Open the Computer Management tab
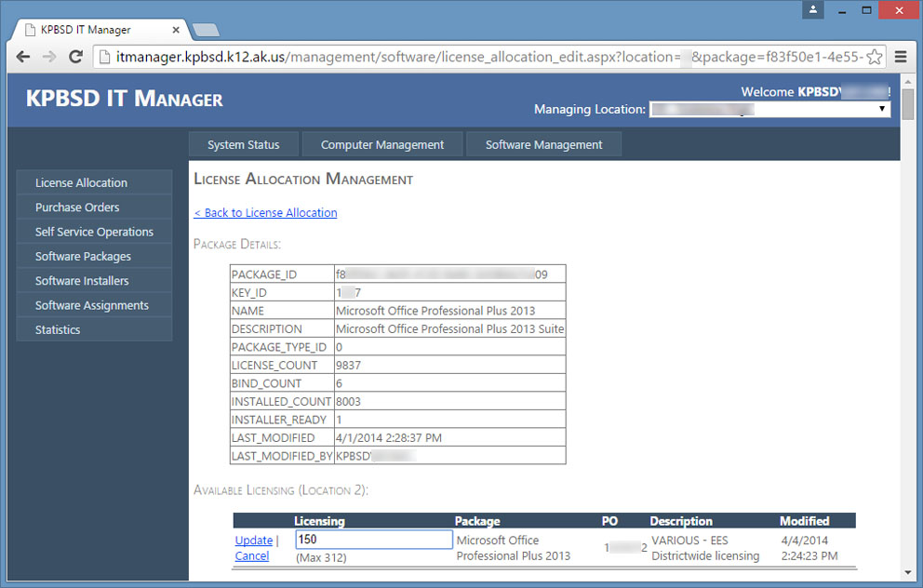 coord(382,145)
